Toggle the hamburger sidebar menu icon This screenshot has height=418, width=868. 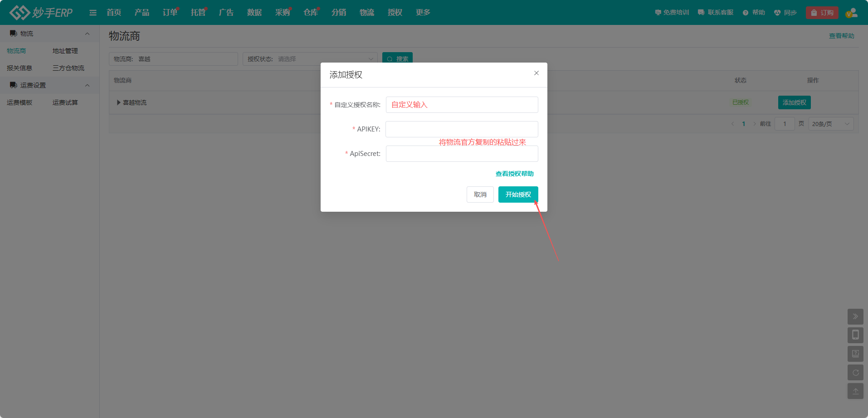[93, 13]
